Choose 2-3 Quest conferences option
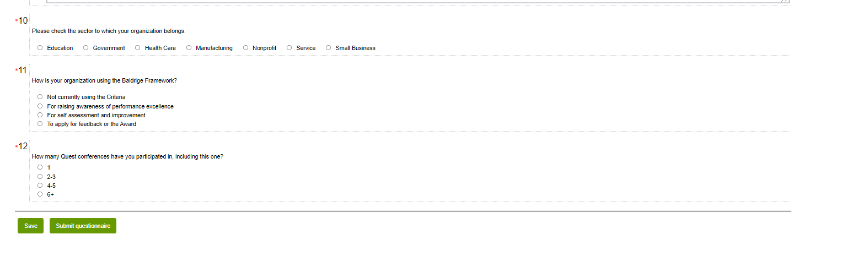 click(x=40, y=177)
